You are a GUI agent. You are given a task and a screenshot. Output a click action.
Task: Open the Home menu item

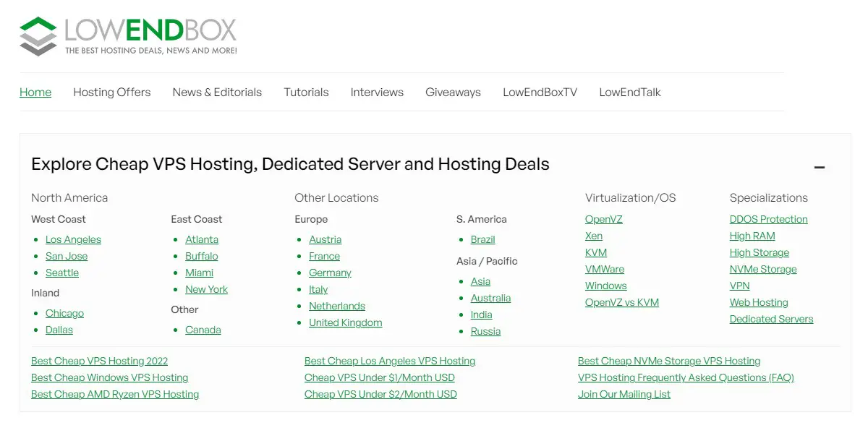point(35,93)
